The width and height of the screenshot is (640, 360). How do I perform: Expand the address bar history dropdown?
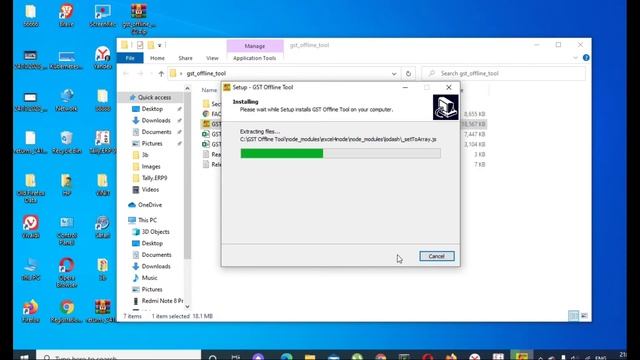[x=394, y=73]
